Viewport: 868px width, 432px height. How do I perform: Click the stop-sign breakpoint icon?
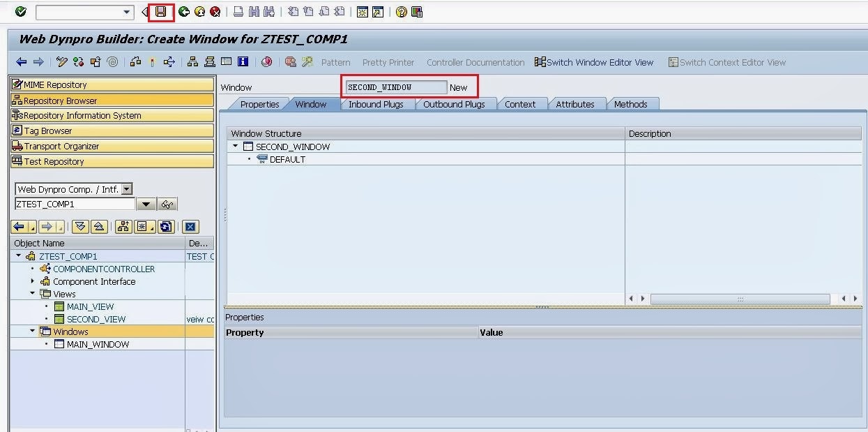pos(291,62)
